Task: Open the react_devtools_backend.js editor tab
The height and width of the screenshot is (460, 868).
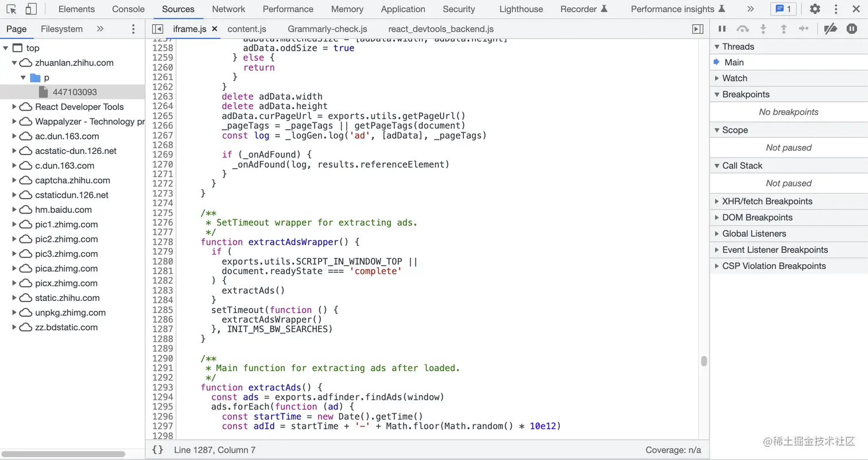Action: (441, 29)
